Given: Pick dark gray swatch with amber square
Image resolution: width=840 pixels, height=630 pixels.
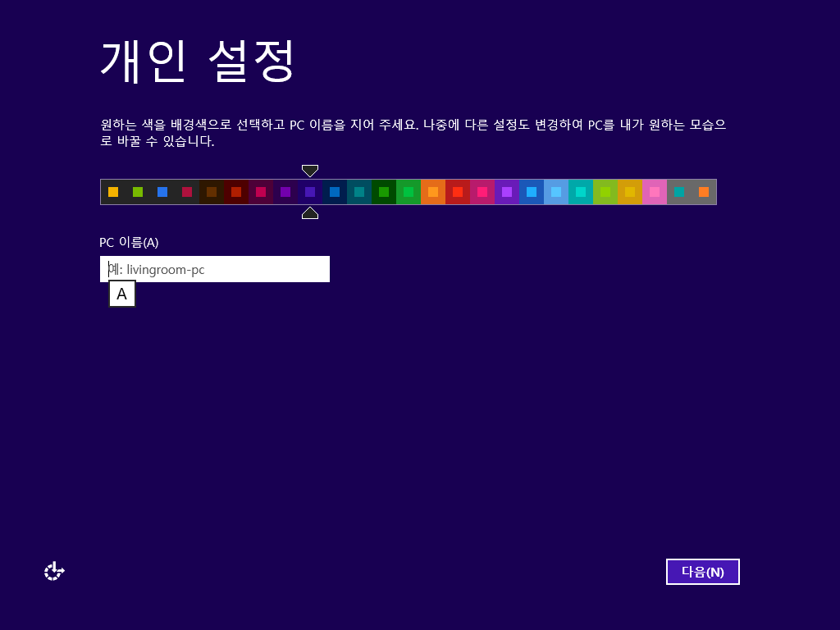Looking at the screenshot, I should coord(113,192).
